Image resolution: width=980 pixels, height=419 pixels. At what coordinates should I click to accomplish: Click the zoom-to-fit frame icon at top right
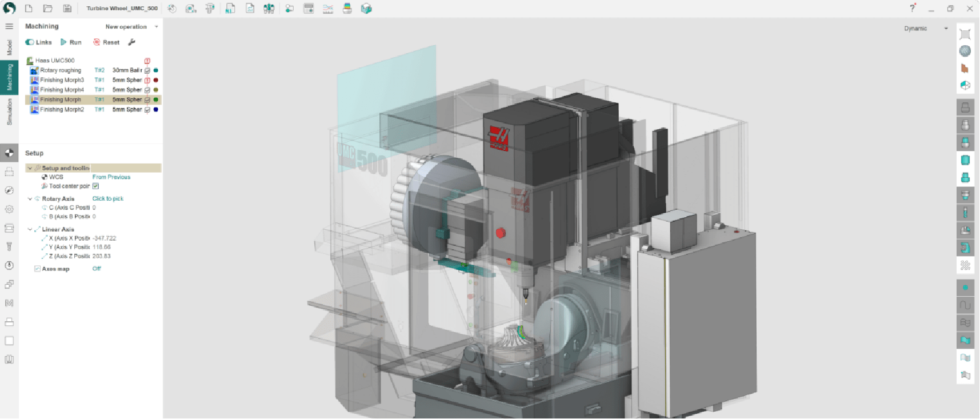[x=965, y=34]
